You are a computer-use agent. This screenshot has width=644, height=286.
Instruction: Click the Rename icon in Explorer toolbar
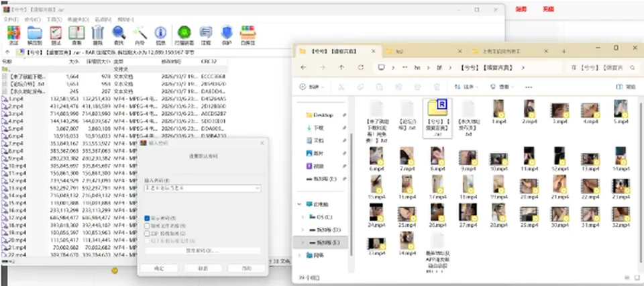tap(398, 87)
